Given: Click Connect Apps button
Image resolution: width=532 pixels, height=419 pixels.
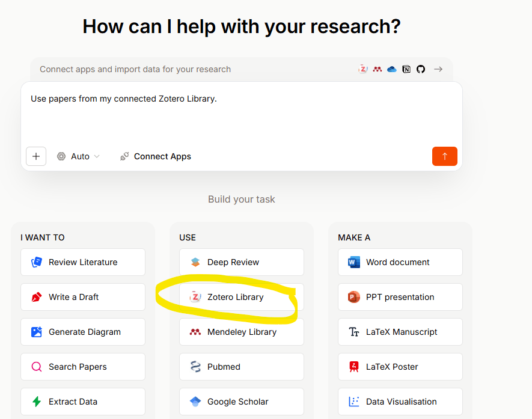Looking at the screenshot, I should click(x=156, y=156).
